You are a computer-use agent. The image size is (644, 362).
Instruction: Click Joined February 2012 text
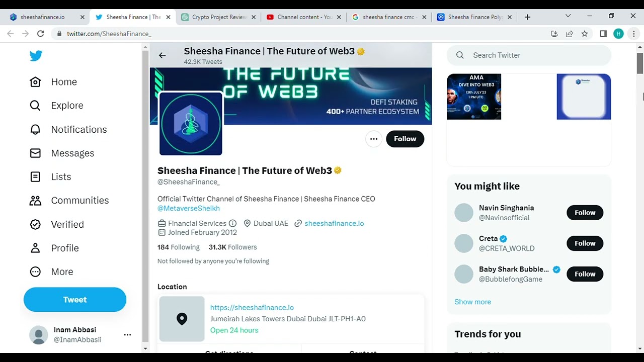pos(202,232)
